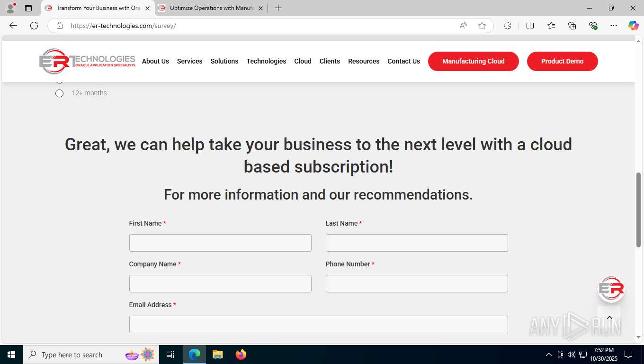Image resolution: width=644 pixels, height=364 pixels.
Task: Go to the Clients page
Action: pyautogui.click(x=330, y=61)
